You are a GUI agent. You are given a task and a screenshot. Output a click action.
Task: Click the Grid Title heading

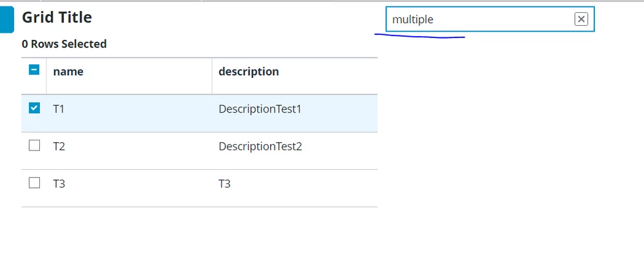[x=57, y=17]
